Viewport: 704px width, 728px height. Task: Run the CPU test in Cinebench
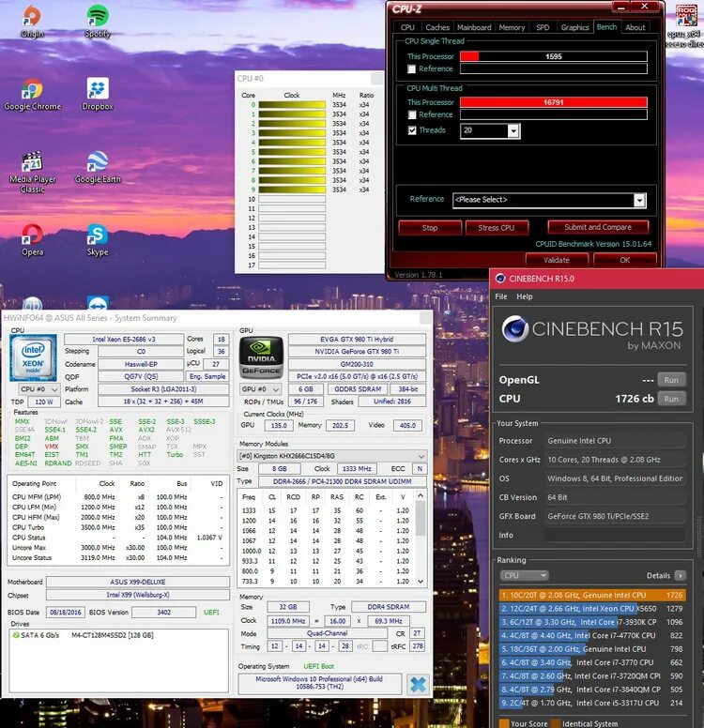pyautogui.click(x=671, y=399)
